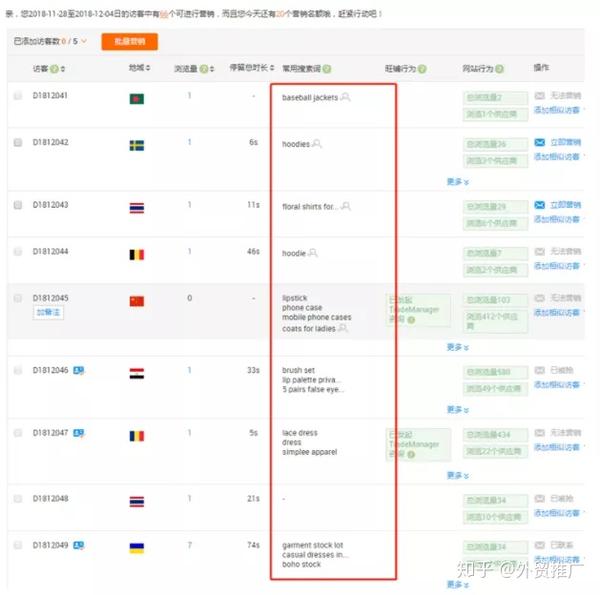This screenshot has height=595, width=600.
Task: Expand 更多 under the D1812047 row
Action: 458,475
